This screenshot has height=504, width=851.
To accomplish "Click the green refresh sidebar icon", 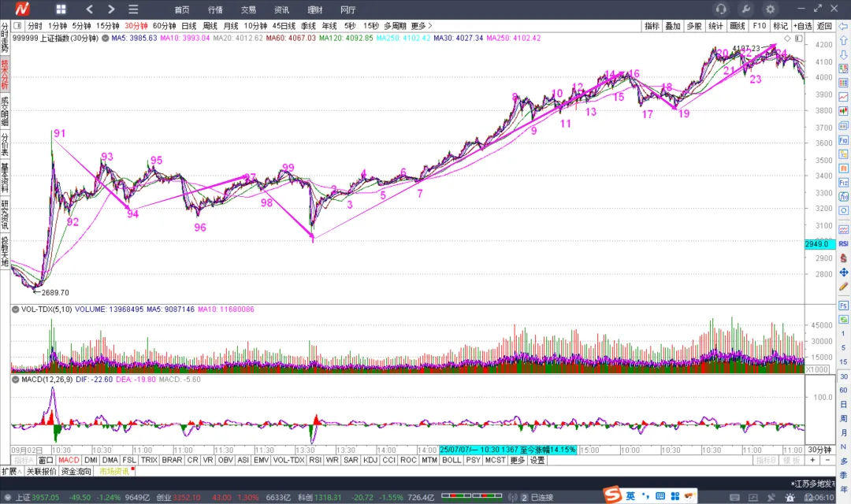I will [x=843, y=320].
